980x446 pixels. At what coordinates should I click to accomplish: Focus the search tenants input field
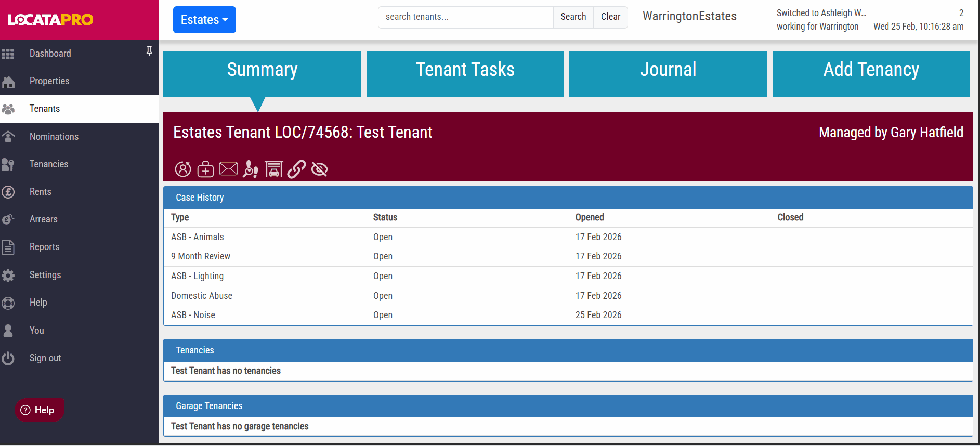[466, 17]
